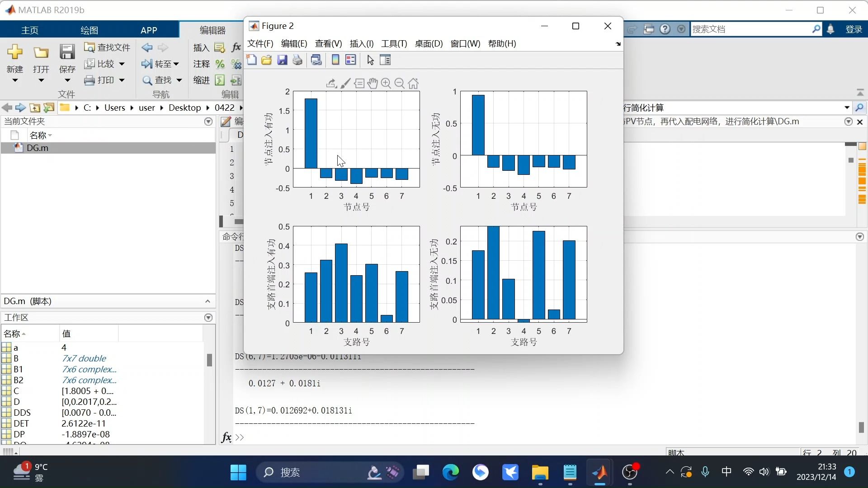Viewport: 868px width, 488px height.
Task: Click the restore view home icon
Action: 413,83
